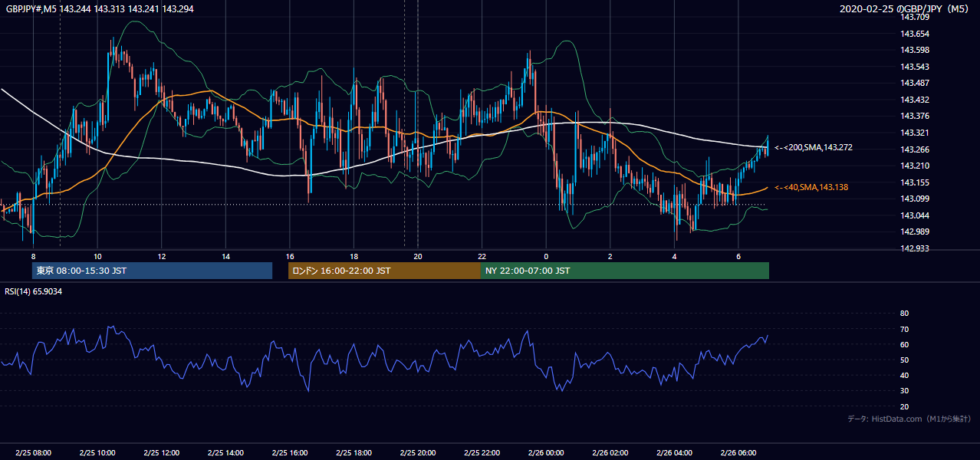Click hour tick 18 under price chart

click(354, 256)
